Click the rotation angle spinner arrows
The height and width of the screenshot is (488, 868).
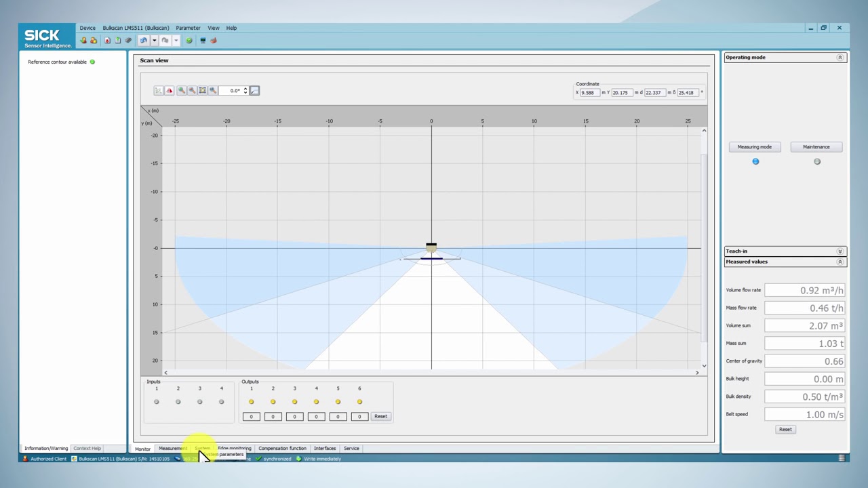pos(245,90)
